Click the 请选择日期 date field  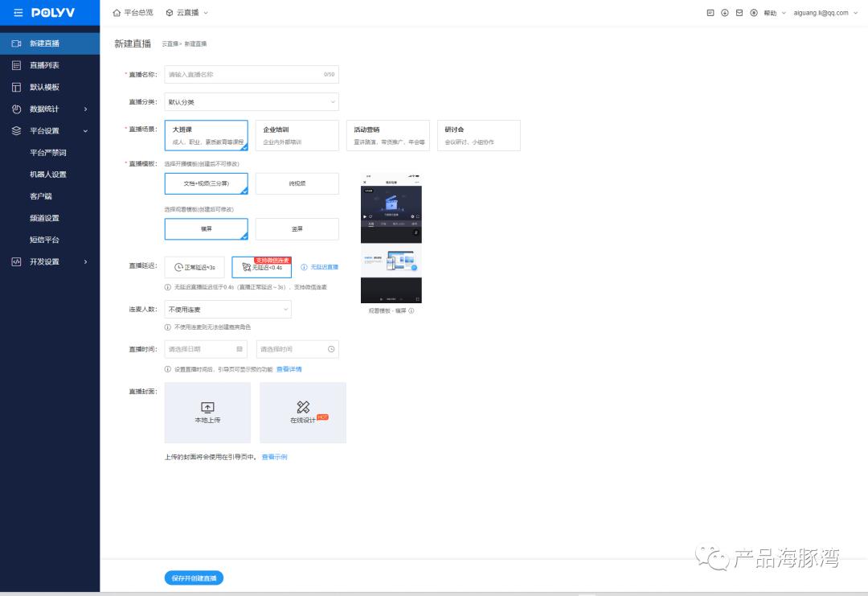coord(206,349)
